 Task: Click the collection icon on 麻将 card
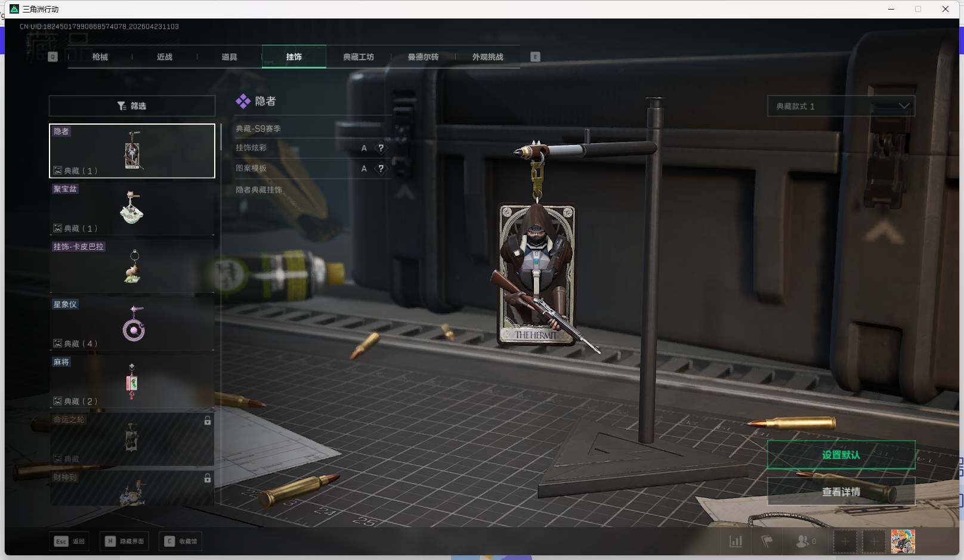point(58,401)
